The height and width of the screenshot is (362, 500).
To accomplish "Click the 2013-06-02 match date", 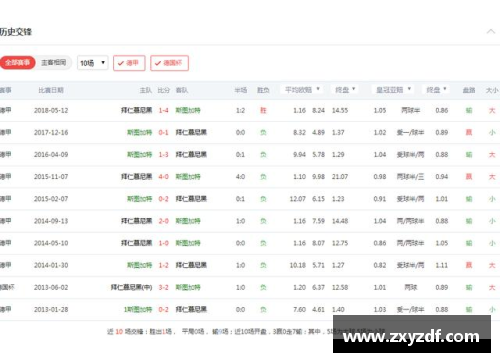I will (x=51, y=287).
